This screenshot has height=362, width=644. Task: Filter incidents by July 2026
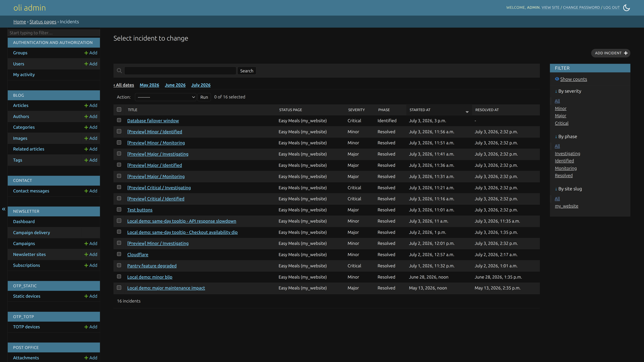pos(201,85)
